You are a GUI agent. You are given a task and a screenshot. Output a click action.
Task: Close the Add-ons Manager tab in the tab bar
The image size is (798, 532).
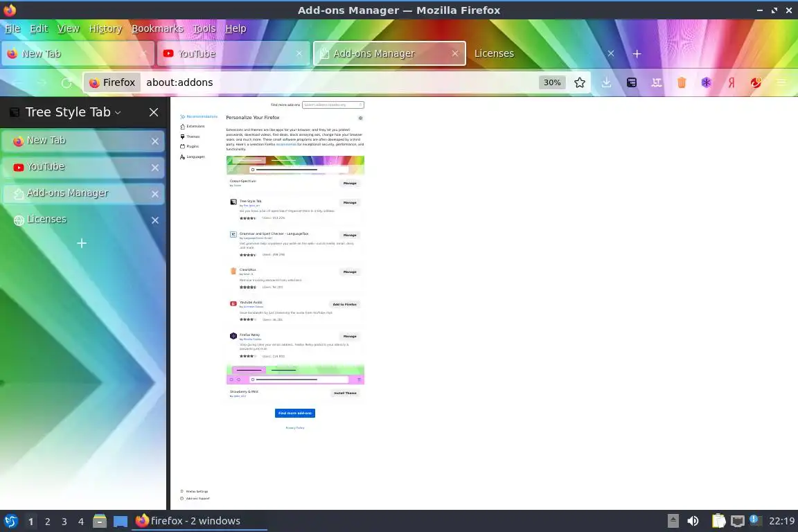pos(455,53)
